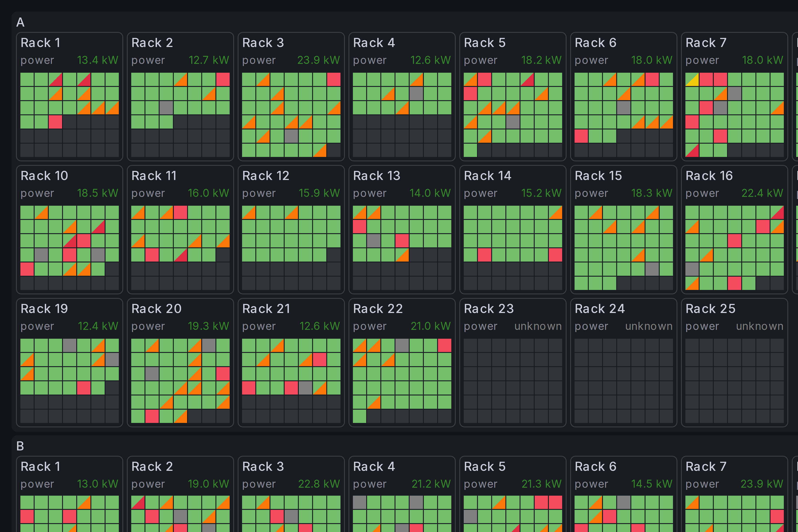798x532 pixels.
Task: Click the section A heading
Action: (20, 22)
